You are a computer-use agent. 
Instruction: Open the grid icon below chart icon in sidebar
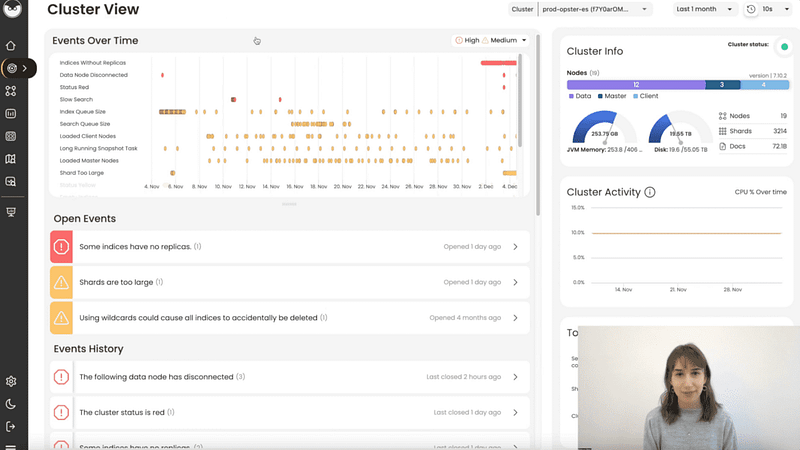tap(11, 136)
